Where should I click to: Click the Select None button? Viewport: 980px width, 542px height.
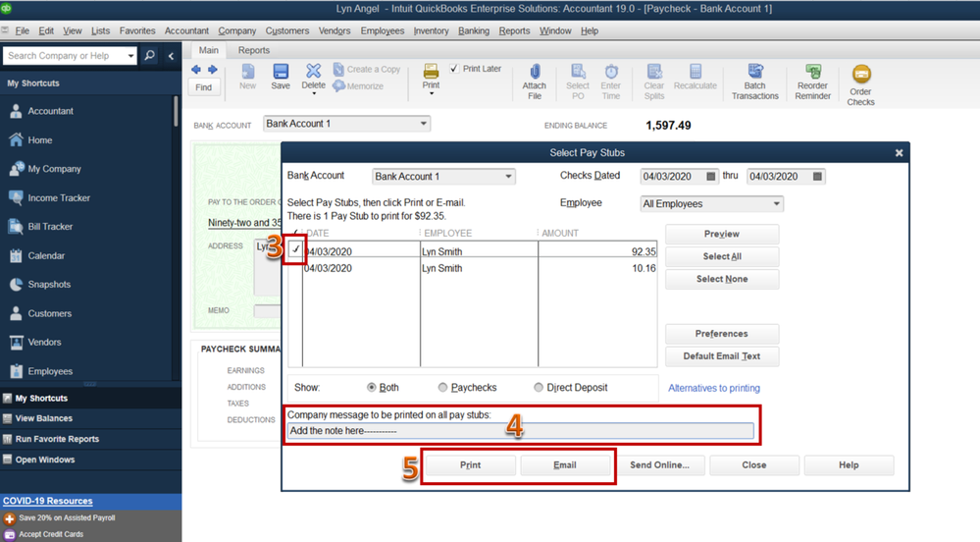click(722, 279)
